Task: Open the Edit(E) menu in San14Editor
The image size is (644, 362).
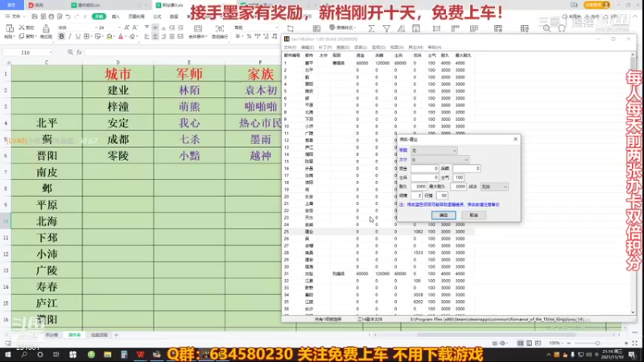Action: [308, 47]
